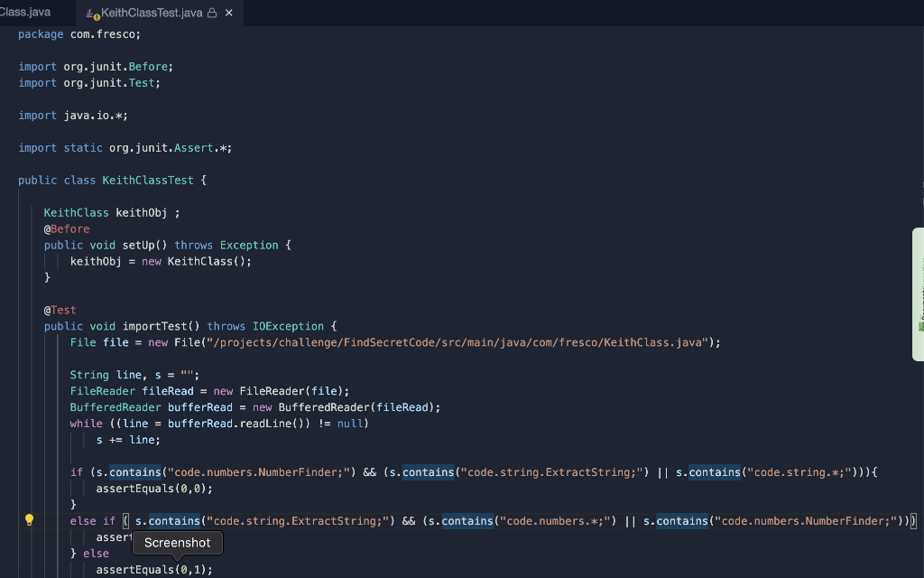The image size is (924, 578).
Task: Click the 'importTest()' method name
Action: (161, 326)
